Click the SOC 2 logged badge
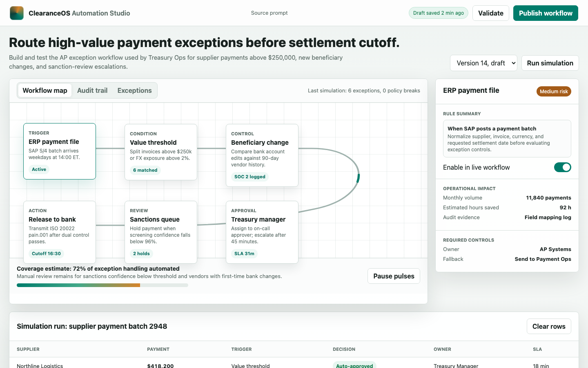Screen dimensions: 588x368 250,177
